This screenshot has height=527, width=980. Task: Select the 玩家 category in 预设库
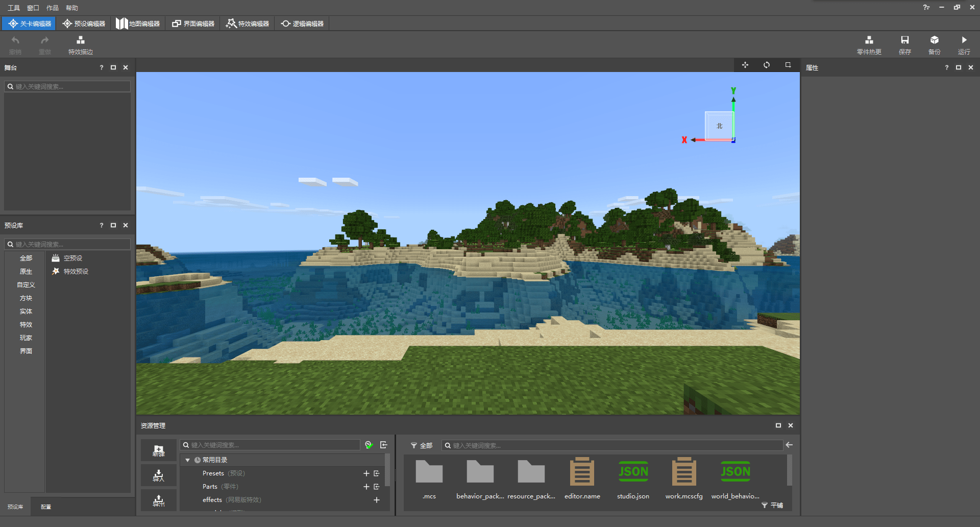pyautogui.click(x=26, y=338)
